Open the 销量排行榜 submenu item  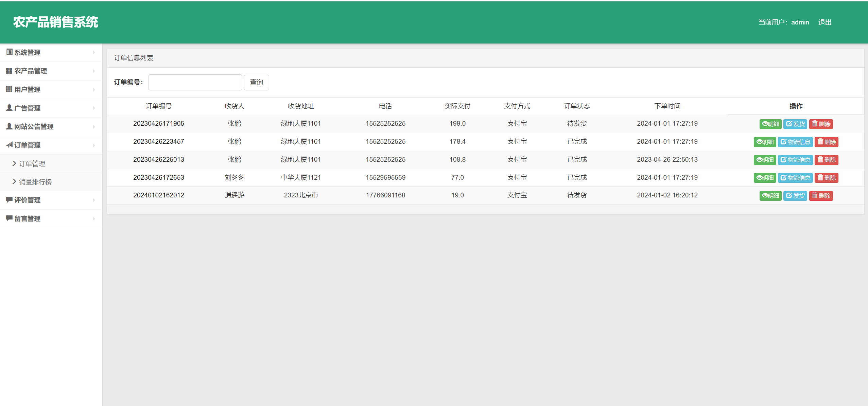coord(35,182)
